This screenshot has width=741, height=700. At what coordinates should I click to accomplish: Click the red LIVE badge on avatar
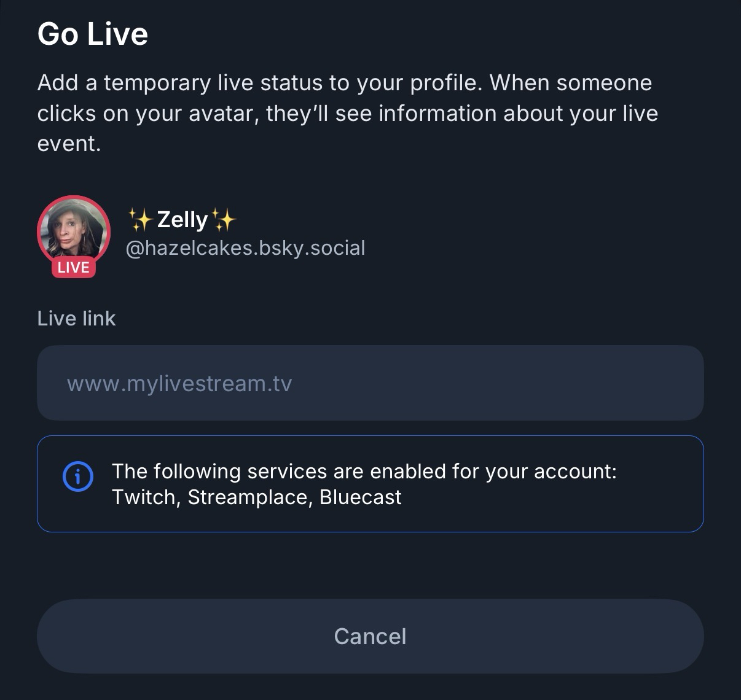tap(74, 268)
